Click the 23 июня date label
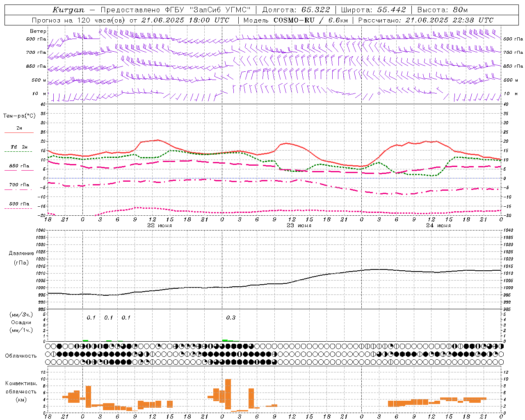This screenshot has width=525, height=420. (x=299, y=226)
